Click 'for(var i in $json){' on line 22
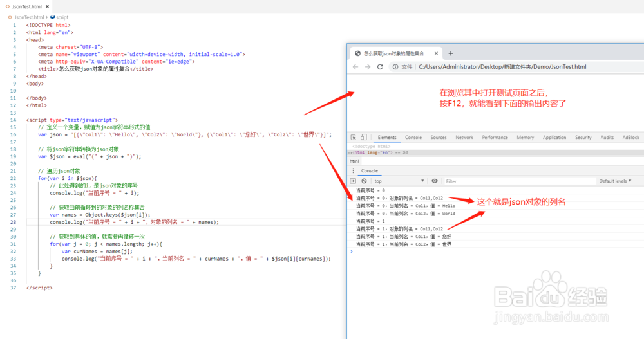Screen dimensions: 644x339 coord(68,178)
